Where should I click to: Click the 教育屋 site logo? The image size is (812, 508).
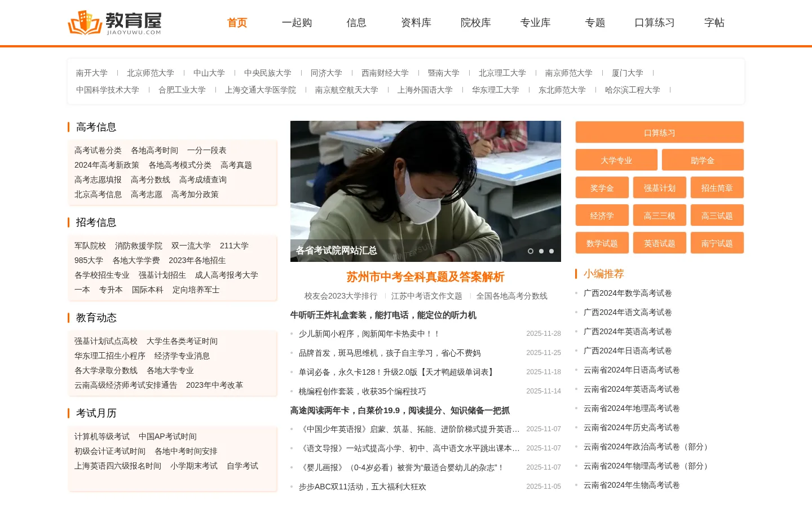coord(115,23)
